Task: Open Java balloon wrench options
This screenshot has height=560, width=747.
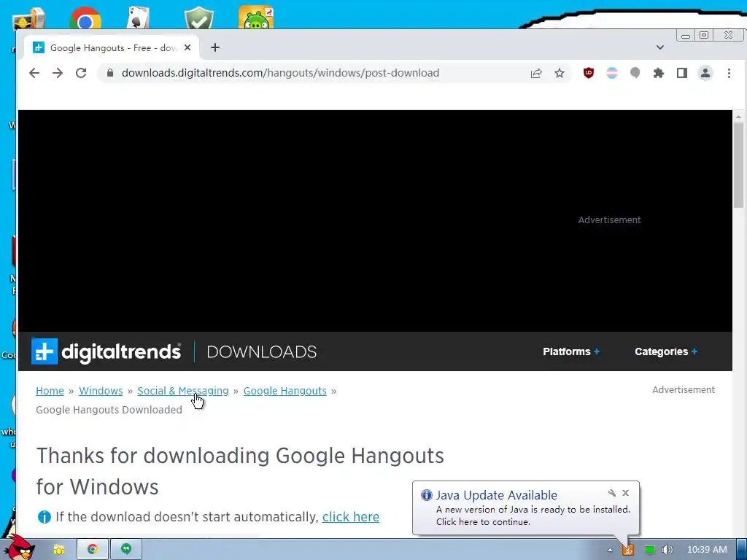Action: [x=612, y=493]
